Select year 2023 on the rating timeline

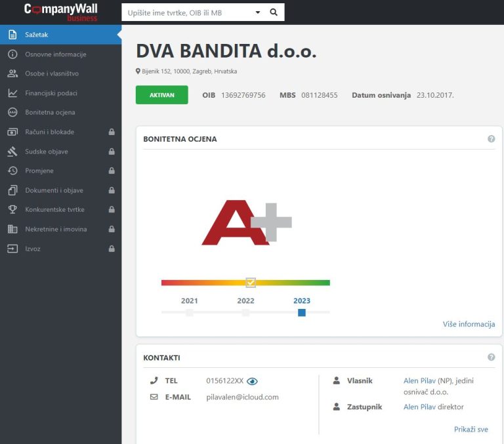point(302,301)
